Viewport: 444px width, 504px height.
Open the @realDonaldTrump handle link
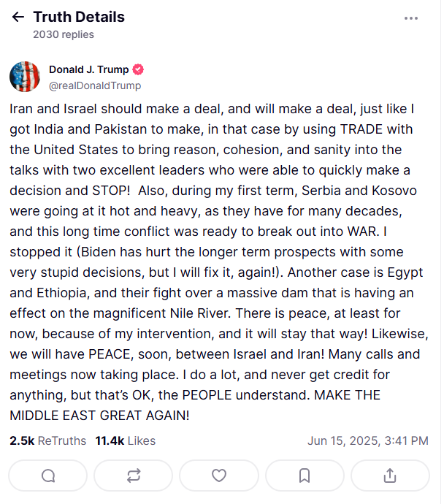coord(95,85)
